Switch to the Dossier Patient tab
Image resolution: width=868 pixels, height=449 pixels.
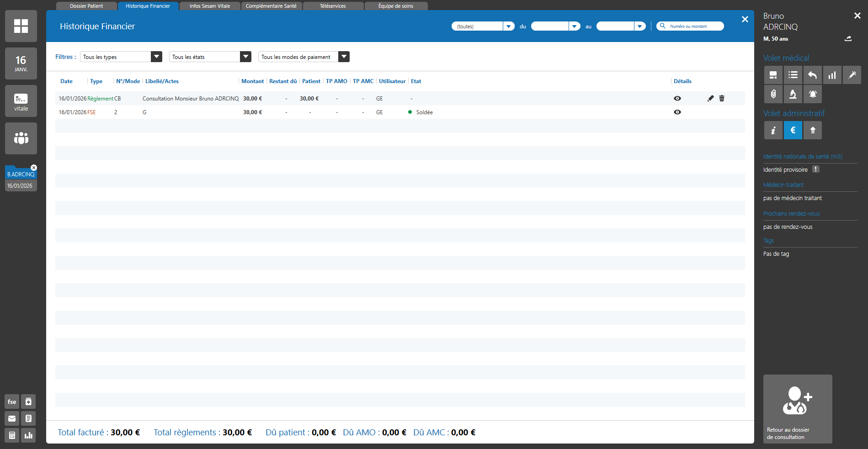(86, 6)
